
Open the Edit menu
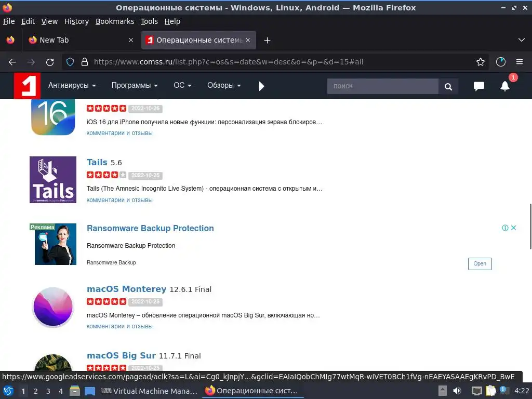[28, 21]
